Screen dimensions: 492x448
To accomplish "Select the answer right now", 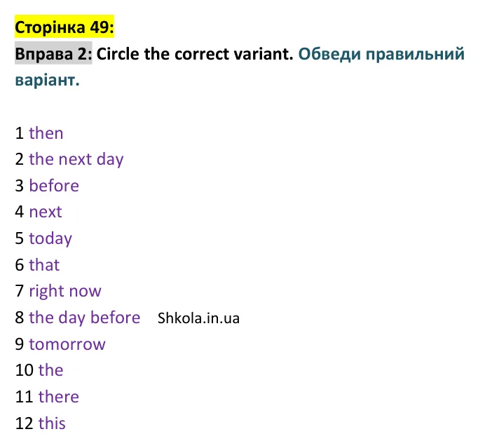I will (x=65, y=291).
